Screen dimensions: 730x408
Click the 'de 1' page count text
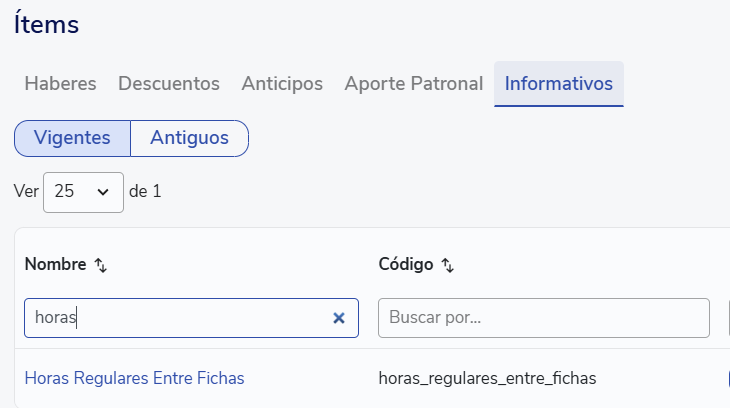(145, 191)
